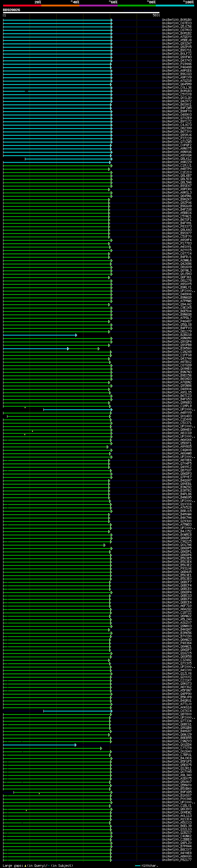197x868 pixels.
Task: Click the cyan ~100% identity legend segment
Action: coord(175,6)
